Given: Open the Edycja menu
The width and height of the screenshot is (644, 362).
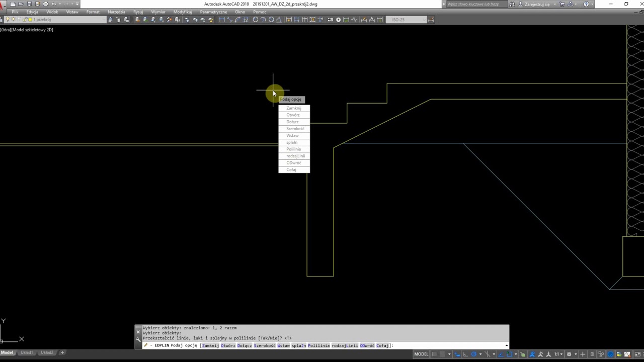Looking at the screenshot, I should 32,12.
